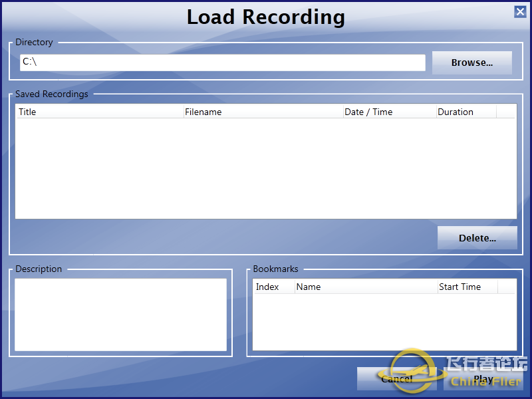Viewport: 532px width, 399px height.
Task: Click divider between Index and Name headers
Action: click(x=295, y=287)
